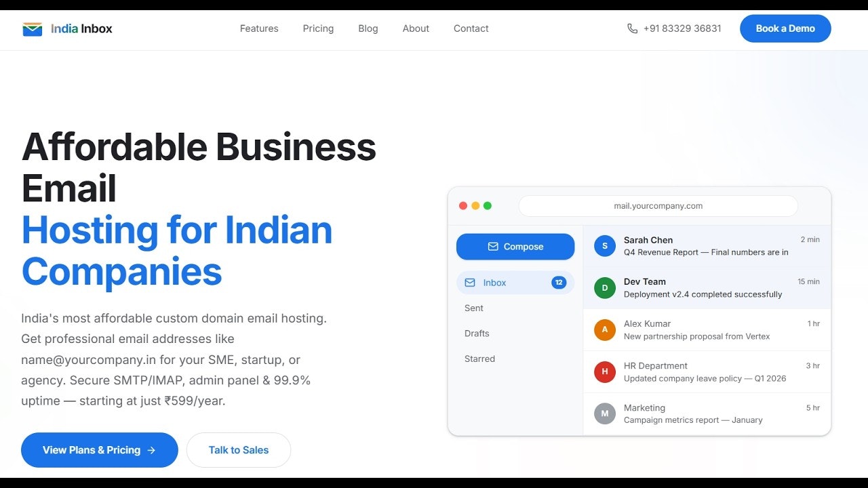Click the 3 hr timestamp
Screen dimensions: 868x488
coord(812,365)
